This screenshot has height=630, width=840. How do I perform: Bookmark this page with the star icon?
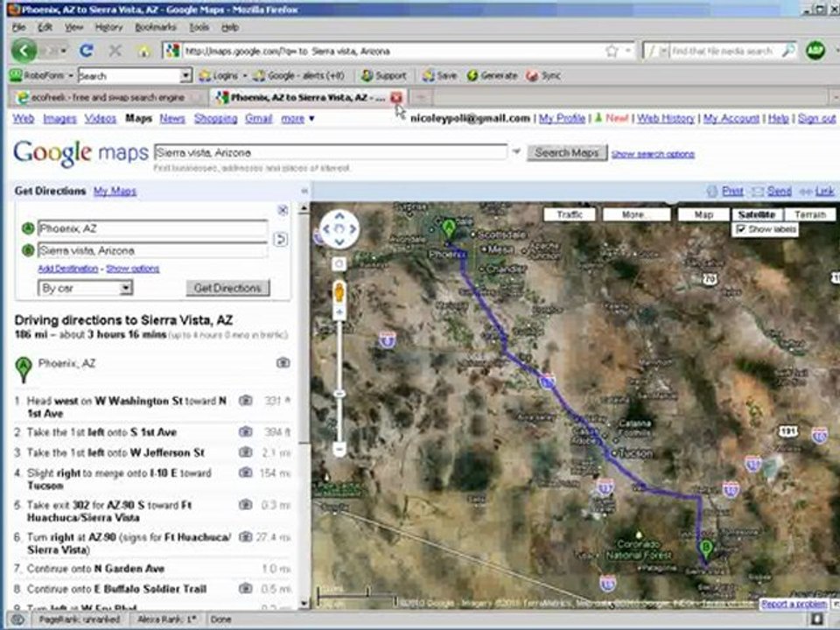pos(612,51)
